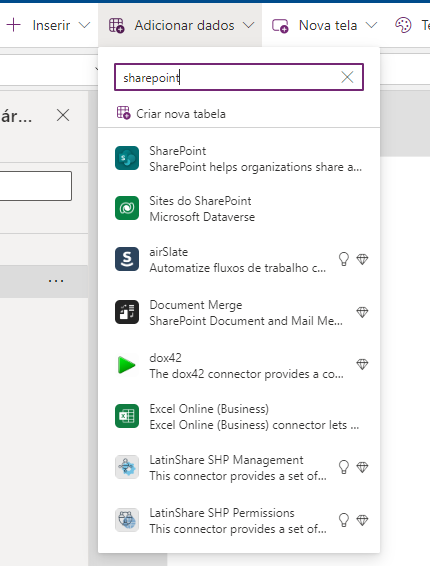
Task: Clear the sharepoint search text
Action: [x=347, y=77]
